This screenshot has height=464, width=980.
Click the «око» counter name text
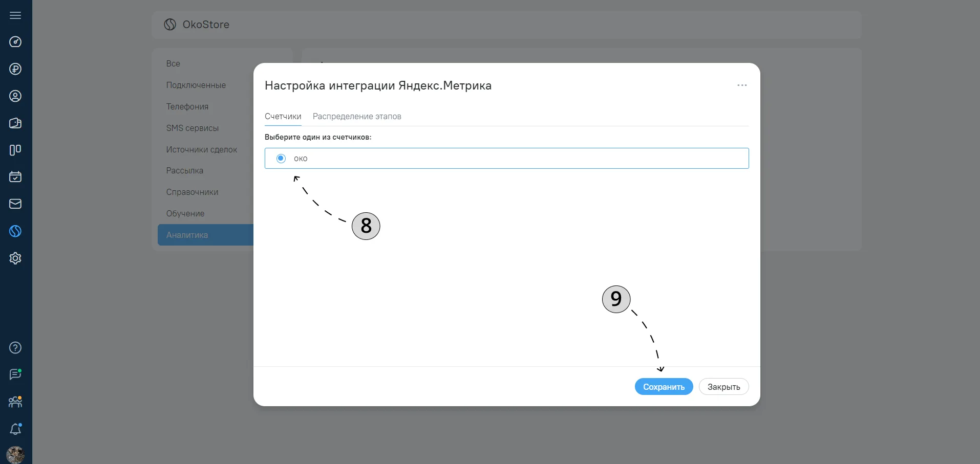301,159
